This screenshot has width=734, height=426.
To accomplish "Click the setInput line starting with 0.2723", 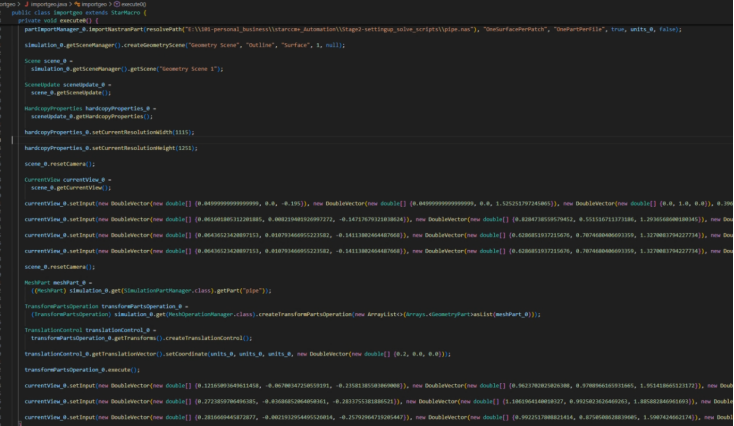I will point(378,402).
